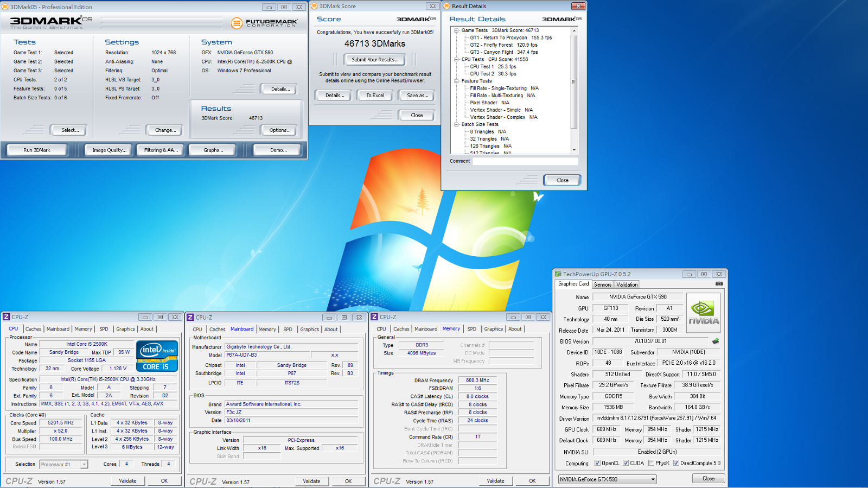Select the CPU Test 2 result row
Screen dimensions: 868x488
point(493,74)
